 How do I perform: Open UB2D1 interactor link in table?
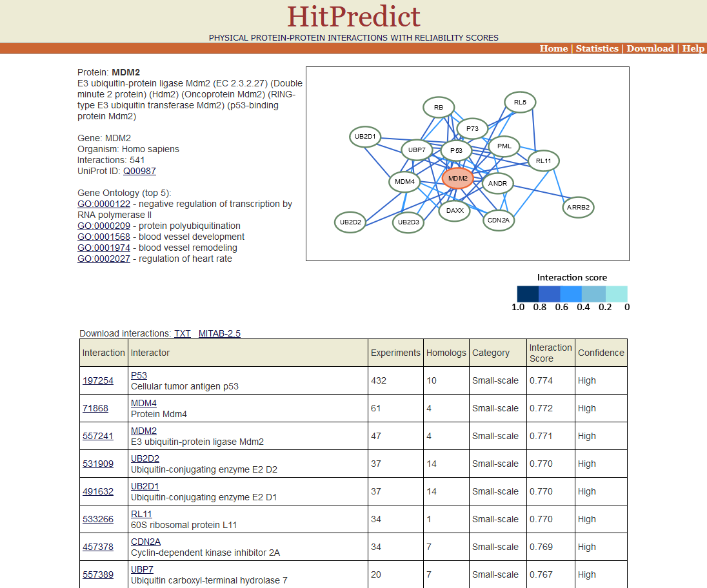click(x=144, y=487)
